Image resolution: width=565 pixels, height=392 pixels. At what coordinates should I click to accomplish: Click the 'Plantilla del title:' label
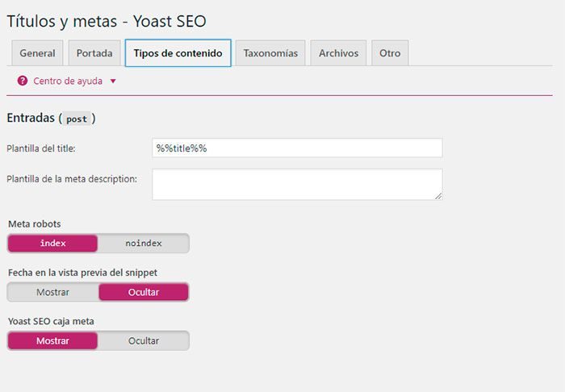(41, 148)
